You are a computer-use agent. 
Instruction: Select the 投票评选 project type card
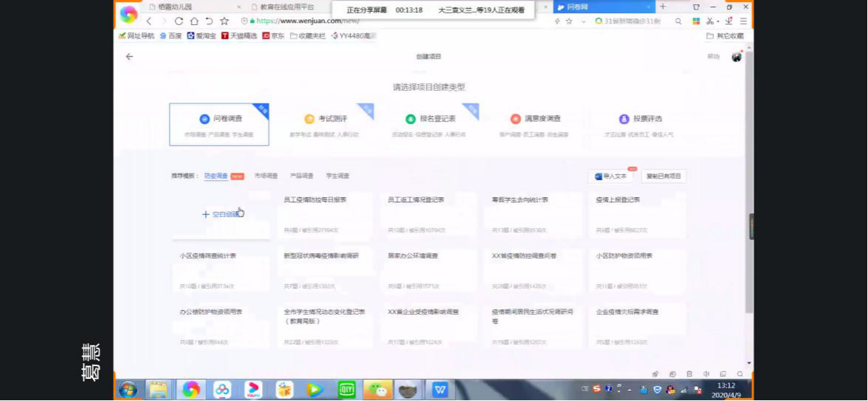640,125
